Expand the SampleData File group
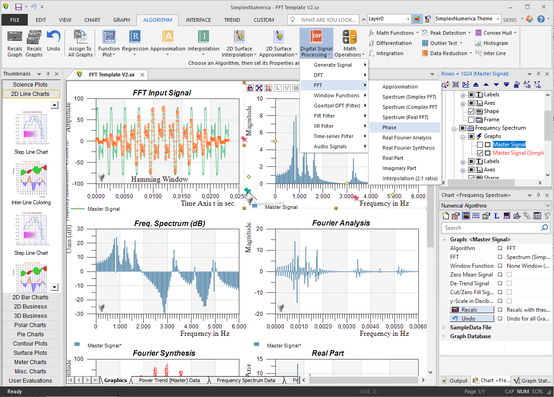 point(444,327)
